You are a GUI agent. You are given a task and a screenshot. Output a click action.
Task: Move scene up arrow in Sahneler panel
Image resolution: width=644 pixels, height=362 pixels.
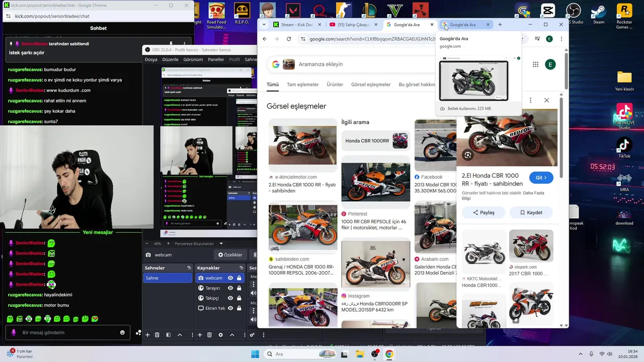pos(180,335)
